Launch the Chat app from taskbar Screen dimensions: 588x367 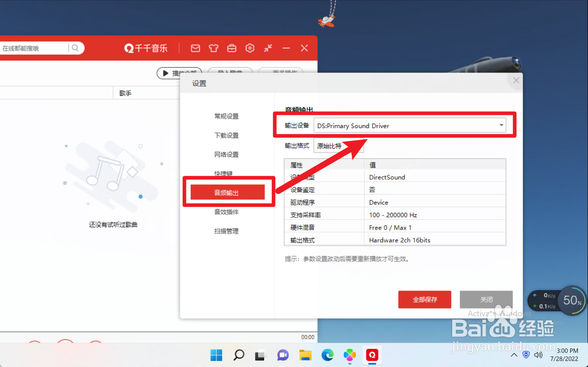[x=283, y=355]
